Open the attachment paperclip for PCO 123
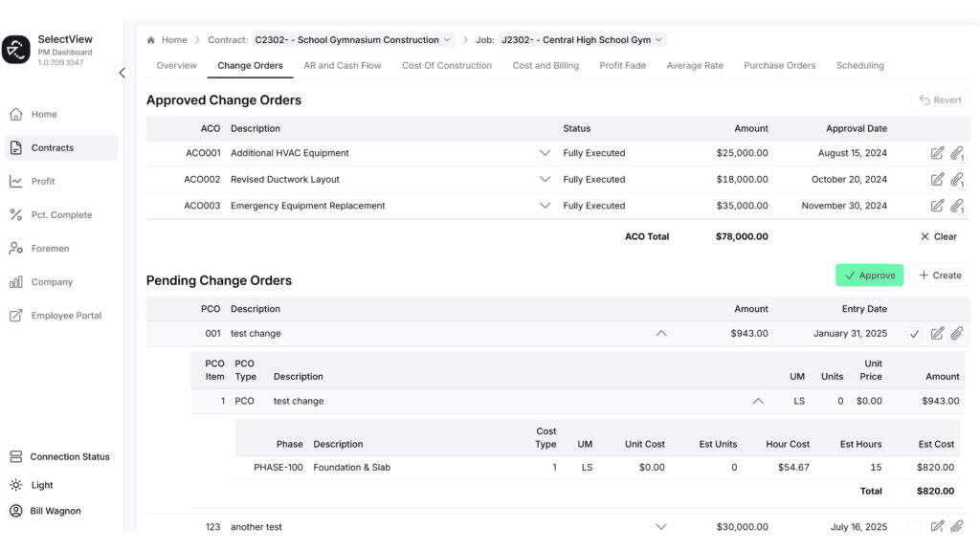The width and height of the screenshot is (980, 551). click(957, 526)
